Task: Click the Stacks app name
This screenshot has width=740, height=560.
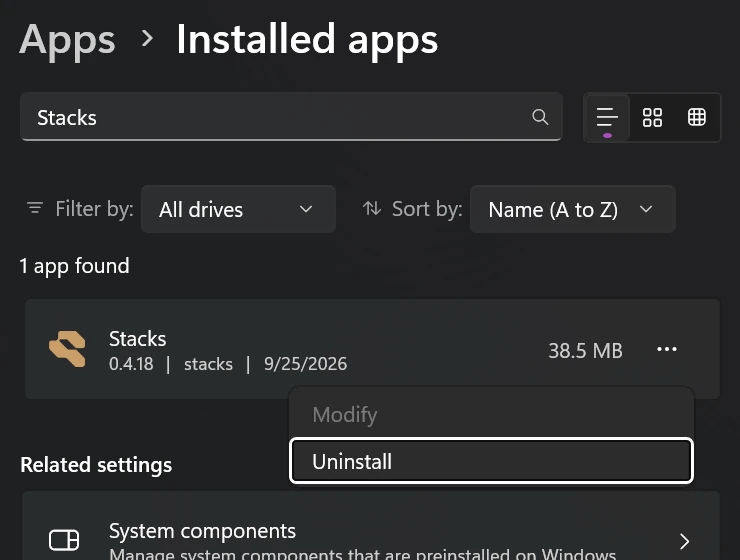Action: click(x=137, y=339)
